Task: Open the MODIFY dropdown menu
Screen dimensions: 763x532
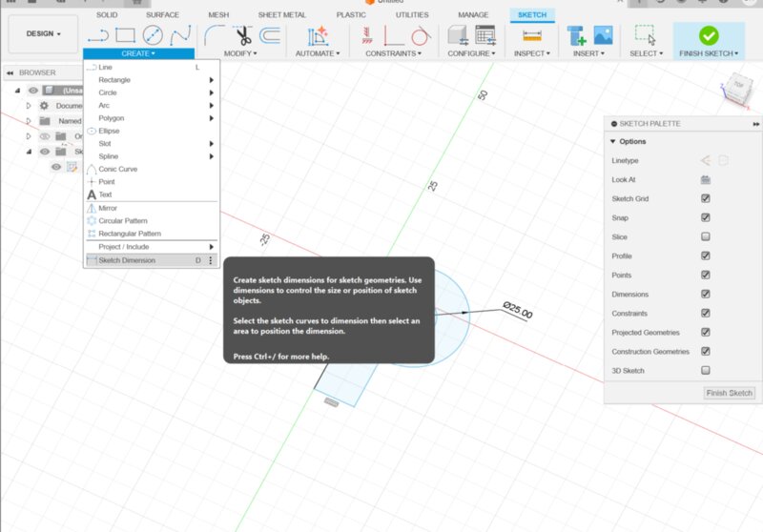Action: (x=240, y=53)
